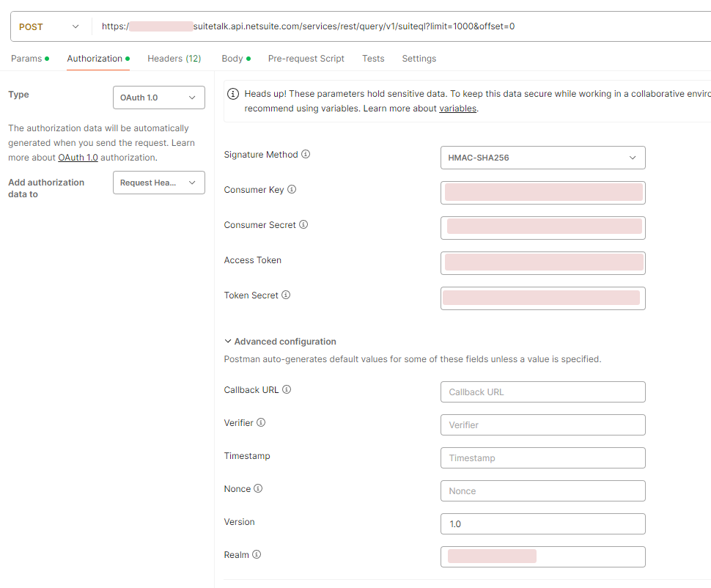
Task: Click info icon next to Signature Method
Action: pos(306,155)
